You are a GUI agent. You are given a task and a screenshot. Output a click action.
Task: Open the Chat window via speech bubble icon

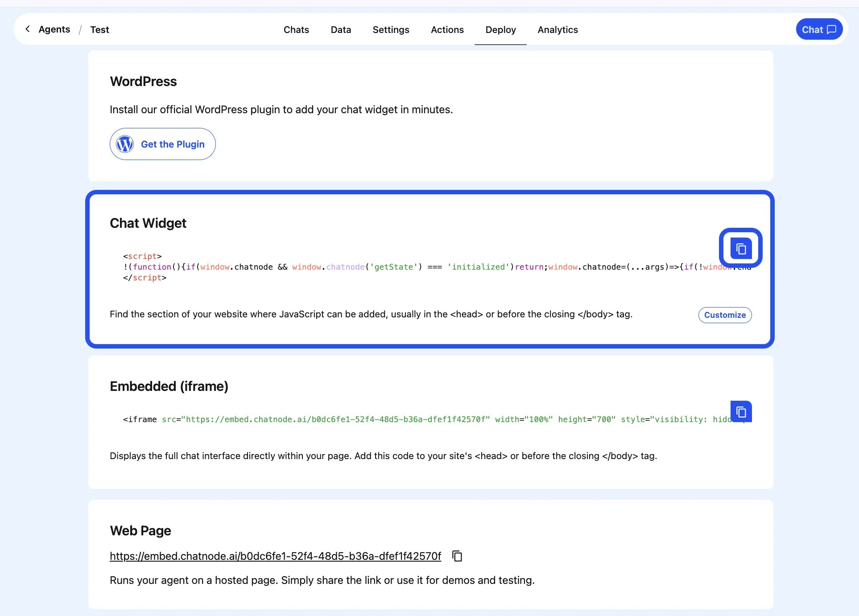[831, 29]
